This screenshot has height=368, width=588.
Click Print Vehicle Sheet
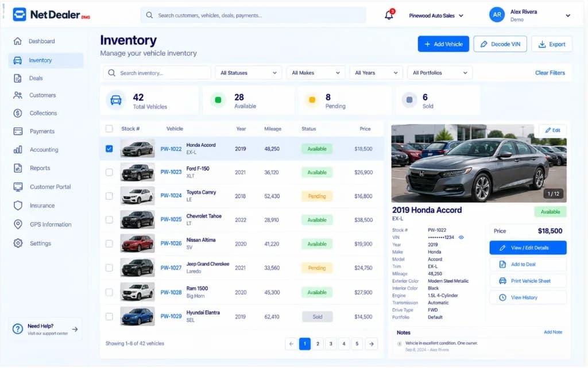click(528, 281)
